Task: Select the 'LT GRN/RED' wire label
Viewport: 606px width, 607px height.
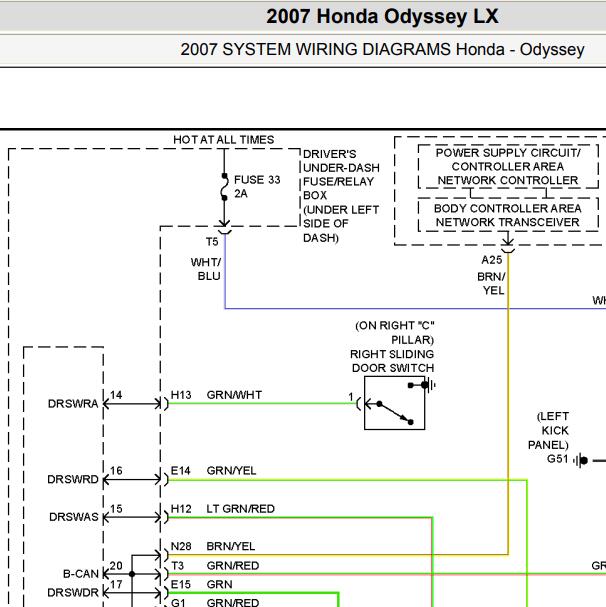Action: [240, 509]
